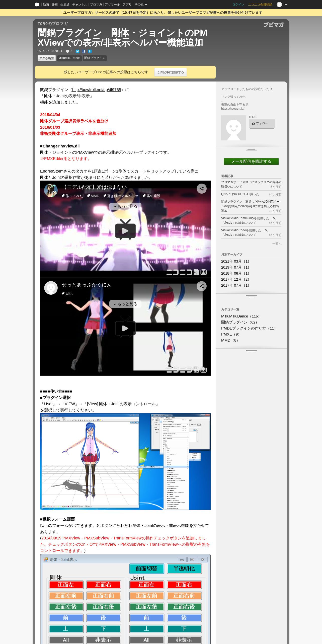Click the 蒼き鋼のアルペジオ video tag

click(121, 196)
